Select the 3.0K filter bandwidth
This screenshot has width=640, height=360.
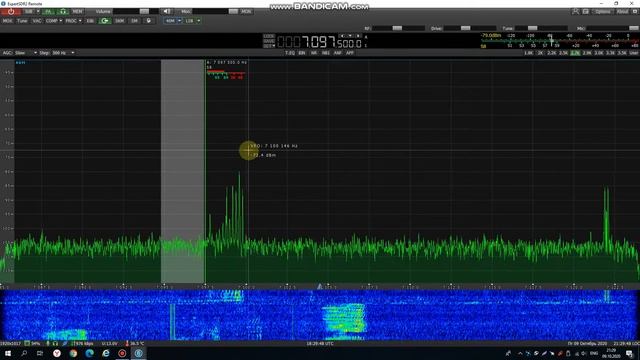(598, 53)
